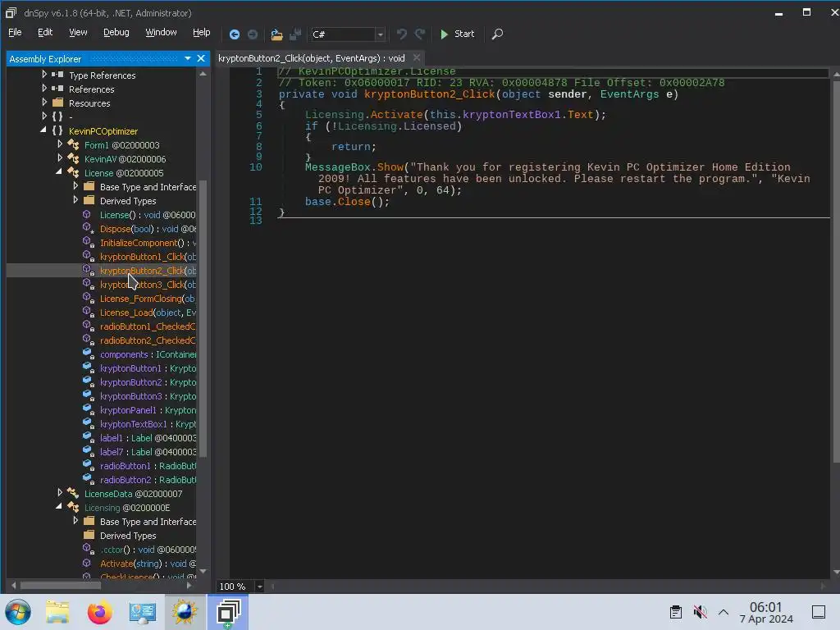Select the License_Load method
This screenshot has width=840, height=630.
[x=148, y=313]
